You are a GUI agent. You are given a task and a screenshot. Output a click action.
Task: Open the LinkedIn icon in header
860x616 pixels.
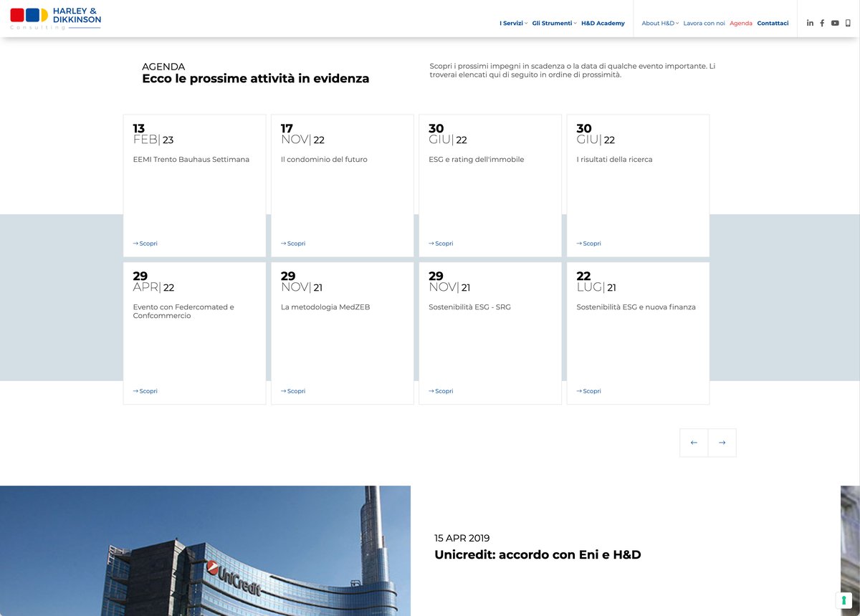[810, 23]
